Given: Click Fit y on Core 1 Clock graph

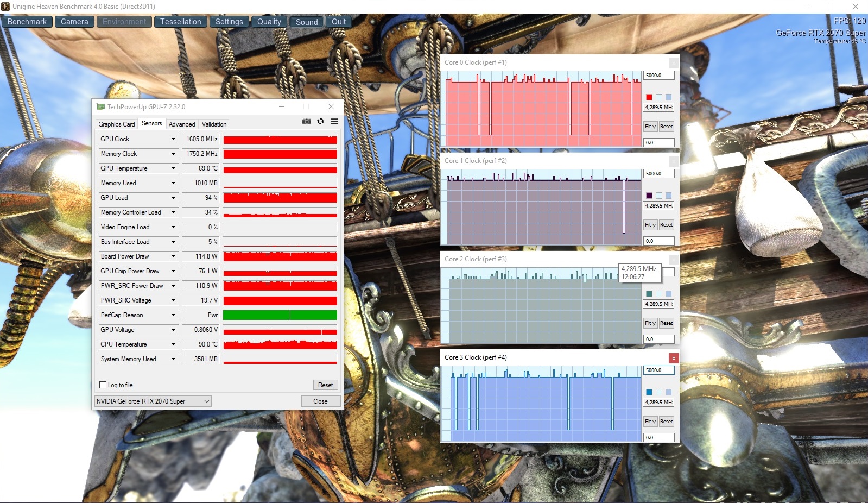Looking at the screenshot, I should point(650,225).
